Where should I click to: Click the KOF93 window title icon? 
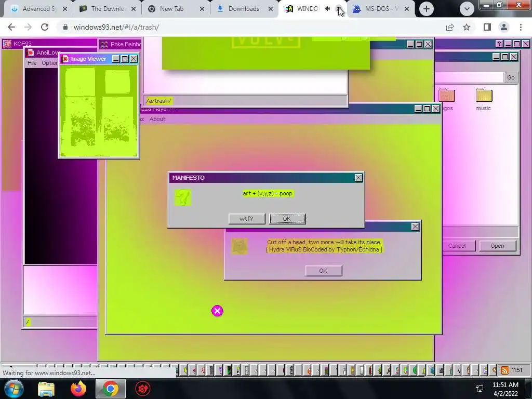(x=7, y=44)
